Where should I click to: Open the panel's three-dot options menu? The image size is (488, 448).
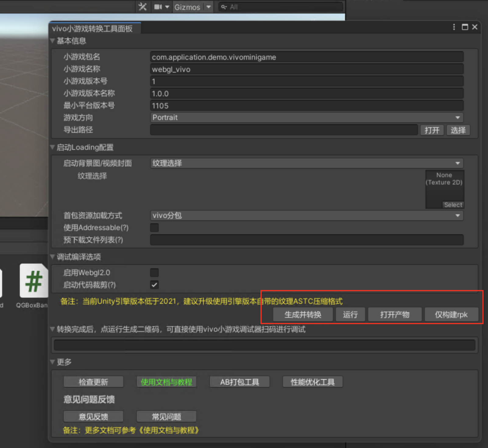[x=454, y=27]
